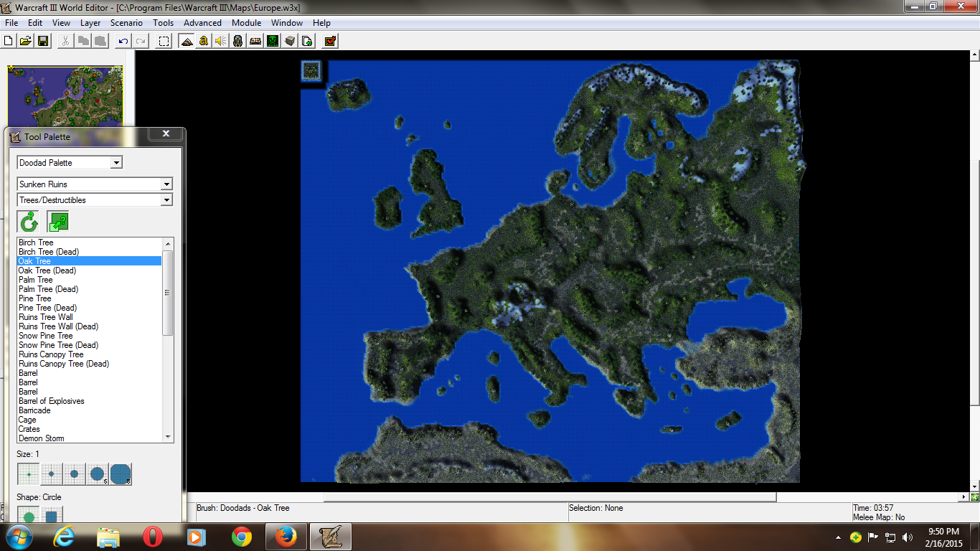Open the Scenario menu
This screenshot has height=551, width=980.
[x=126, y=23]
